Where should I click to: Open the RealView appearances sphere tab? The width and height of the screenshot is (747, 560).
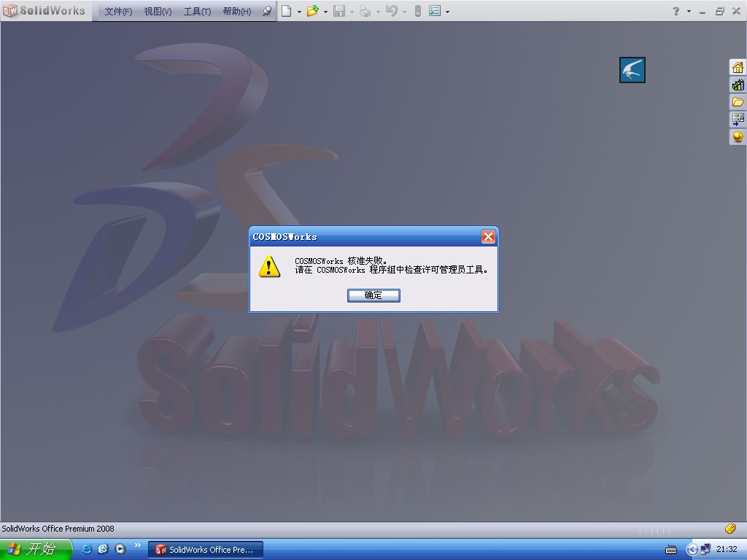pos(738,136)
